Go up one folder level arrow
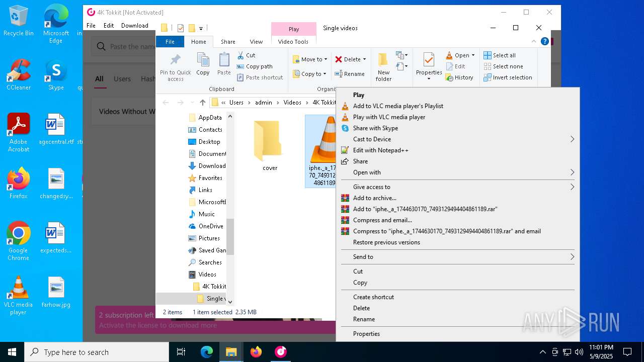This screenshot has width=644, height=362. [x=202, y=103]
